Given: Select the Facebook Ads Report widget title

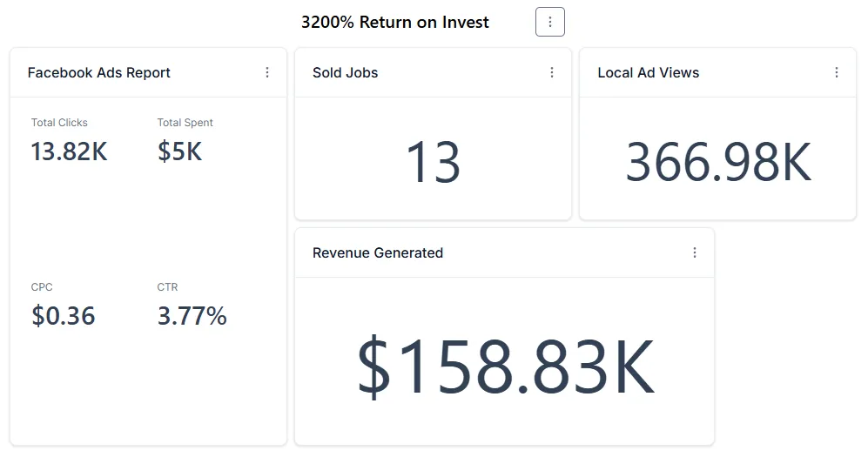Looking at the screenshot, I should [x=99, y=73].
